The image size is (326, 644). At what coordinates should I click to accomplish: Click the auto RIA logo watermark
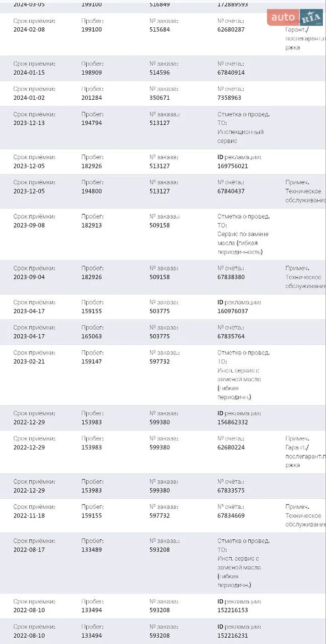point(295,17)
